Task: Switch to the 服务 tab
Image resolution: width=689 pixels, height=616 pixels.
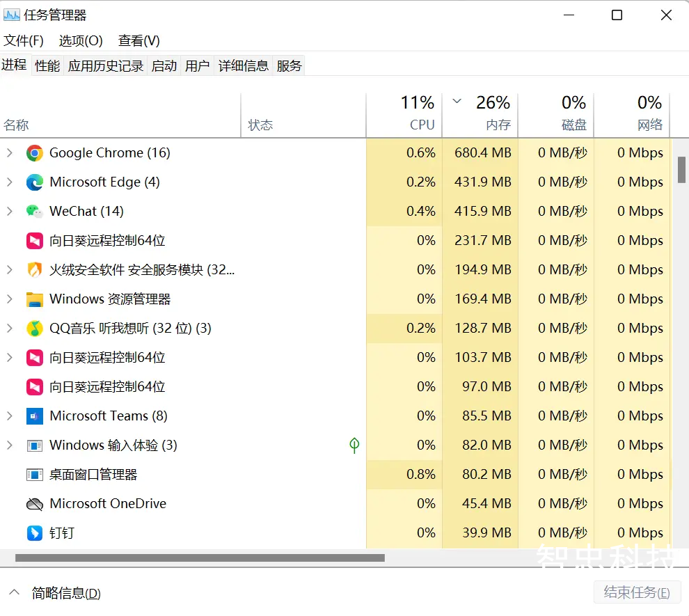Action: click(x=289, y=66)
